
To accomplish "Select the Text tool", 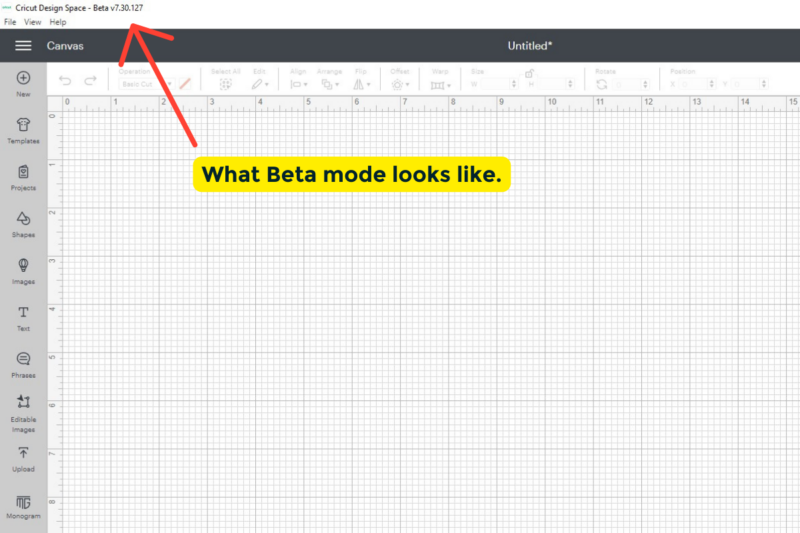I will pyautogui.click(x=23, y=319).
